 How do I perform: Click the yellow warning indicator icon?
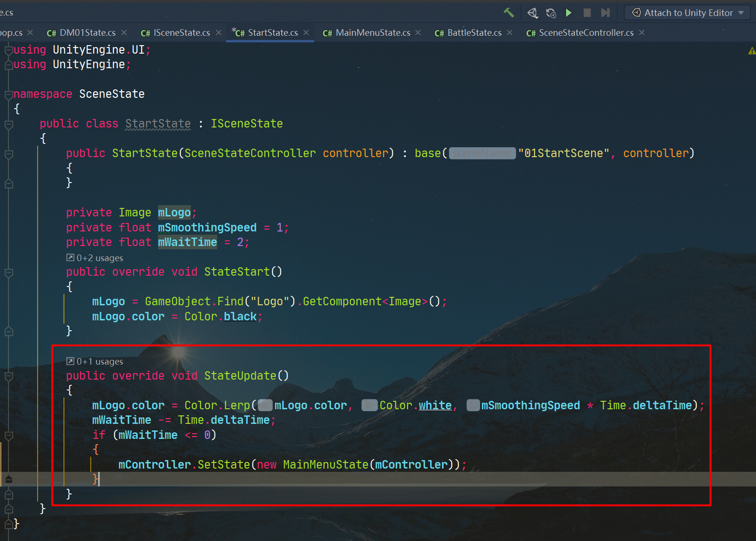(751, 50)
